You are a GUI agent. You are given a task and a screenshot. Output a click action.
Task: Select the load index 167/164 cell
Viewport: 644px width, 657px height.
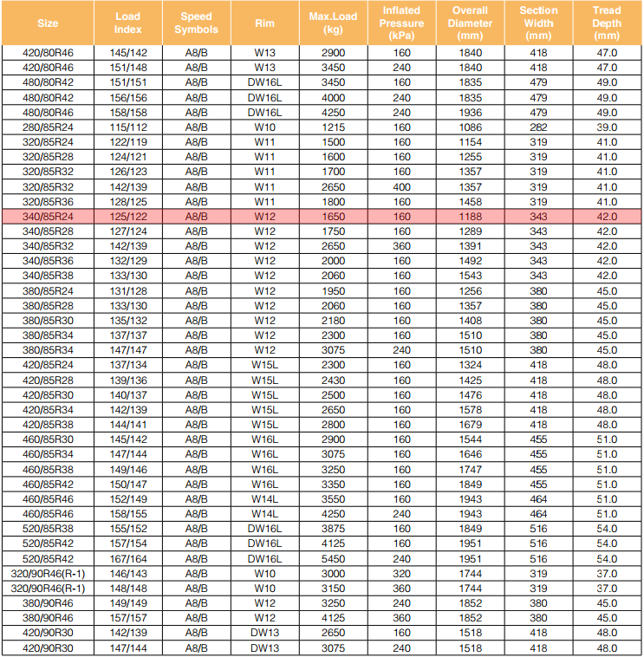(127, 559)
